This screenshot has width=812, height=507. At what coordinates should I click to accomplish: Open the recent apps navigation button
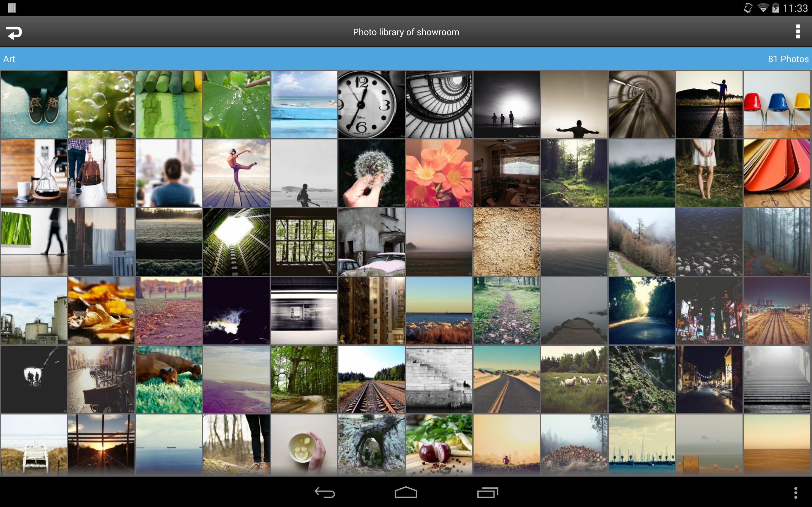coord(487,492)
